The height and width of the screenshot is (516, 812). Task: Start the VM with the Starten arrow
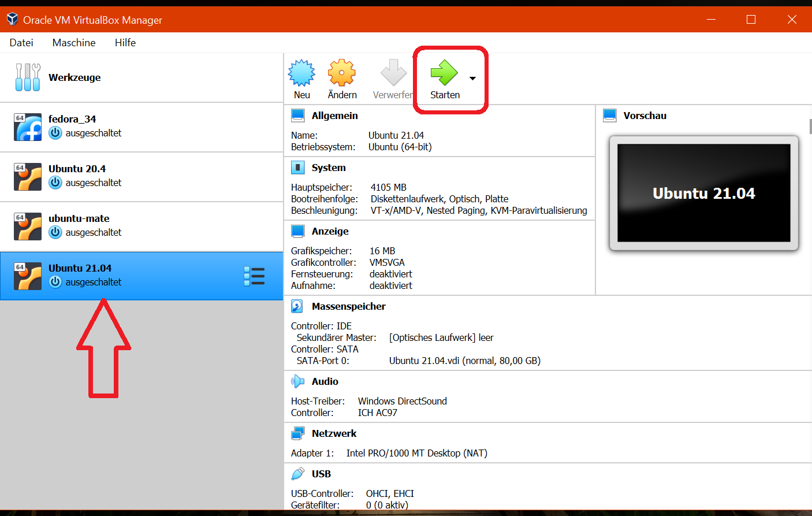[444, 73]
